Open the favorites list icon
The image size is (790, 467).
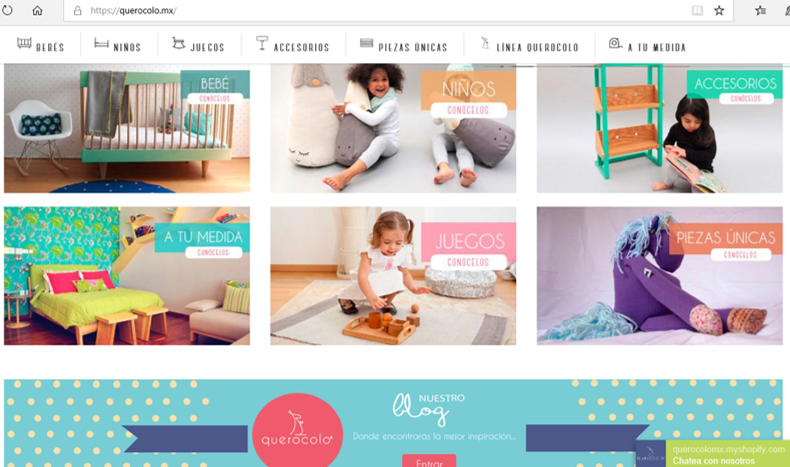[x=760, y=11]
